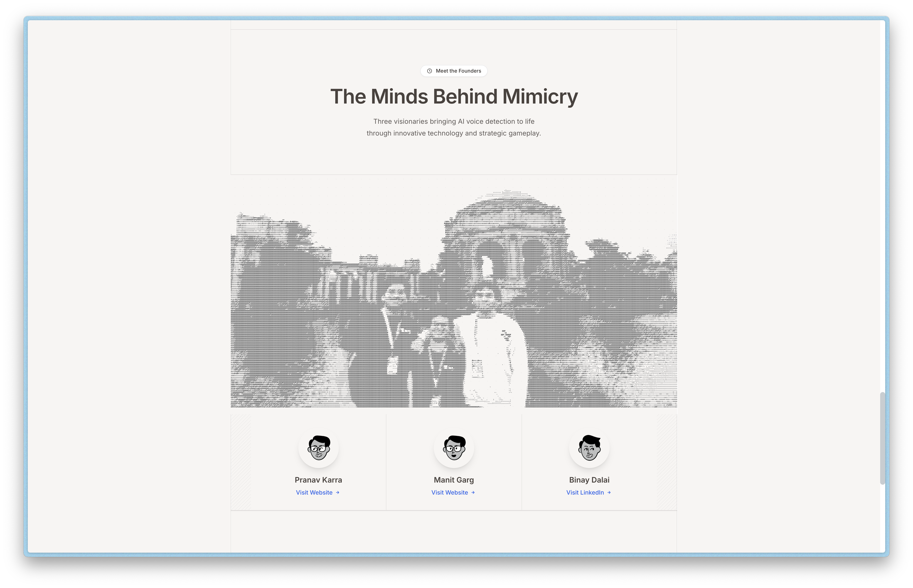This screenshot has width=913, height=588.
Task: Click the Binay Dalai name text
Action: tap(589, 480)
